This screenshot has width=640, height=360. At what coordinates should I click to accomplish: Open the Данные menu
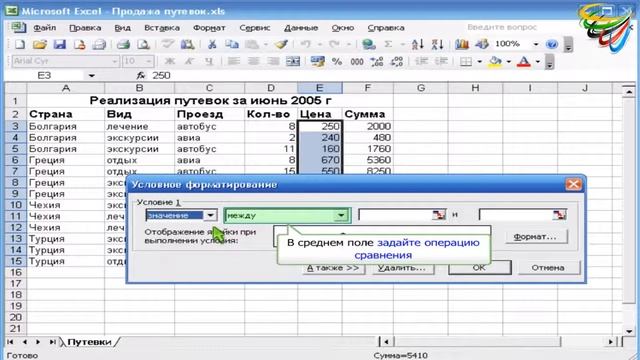[x=301, y=28]
